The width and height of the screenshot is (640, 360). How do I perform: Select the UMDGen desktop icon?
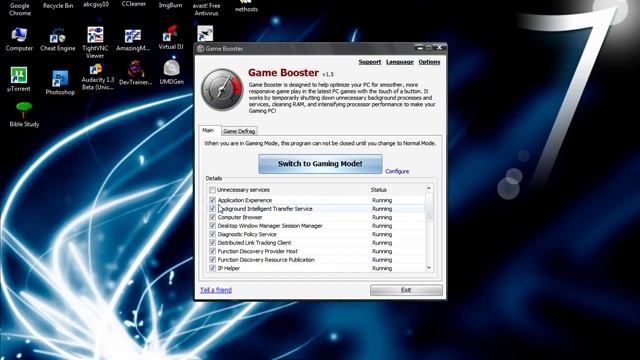click(171, 72)
